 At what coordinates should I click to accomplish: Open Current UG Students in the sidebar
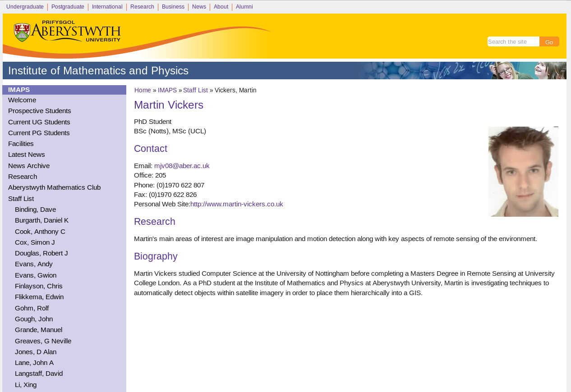pos(39,122)
